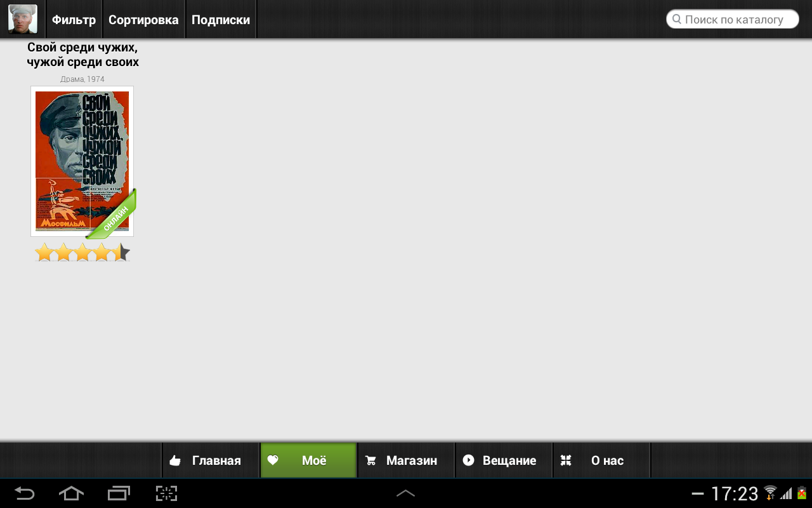Click the heart icon beside Моё

pos(273,460)
